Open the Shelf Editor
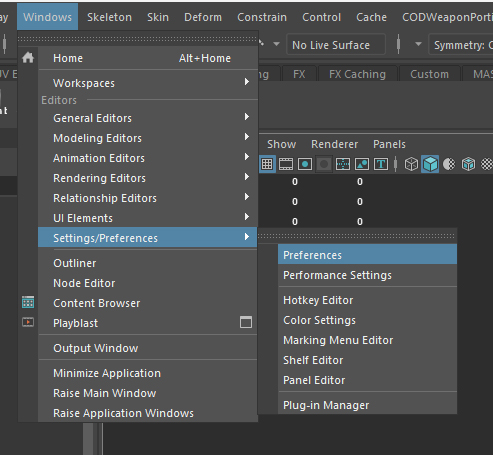493x455 pixels. pos(367,360)
